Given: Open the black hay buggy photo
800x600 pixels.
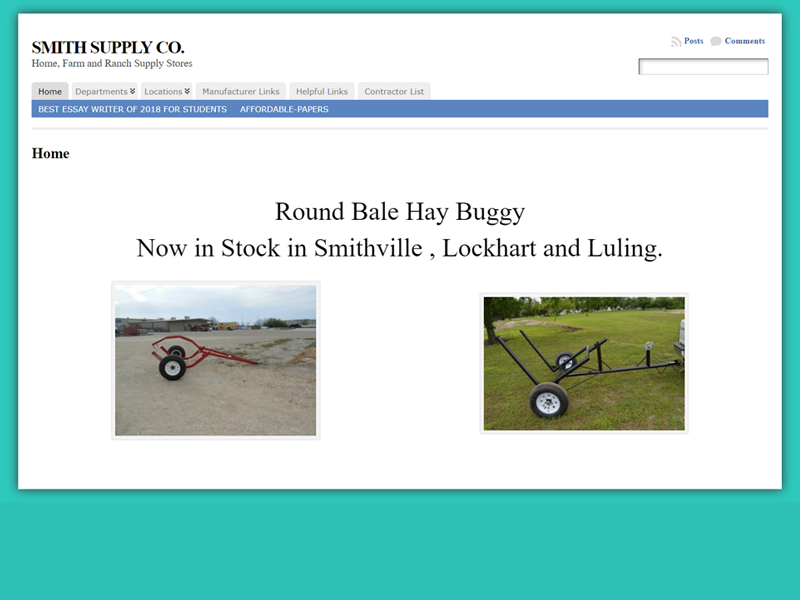Looking at the screenshot, I should pyautogui.click(x=584, y=363).
